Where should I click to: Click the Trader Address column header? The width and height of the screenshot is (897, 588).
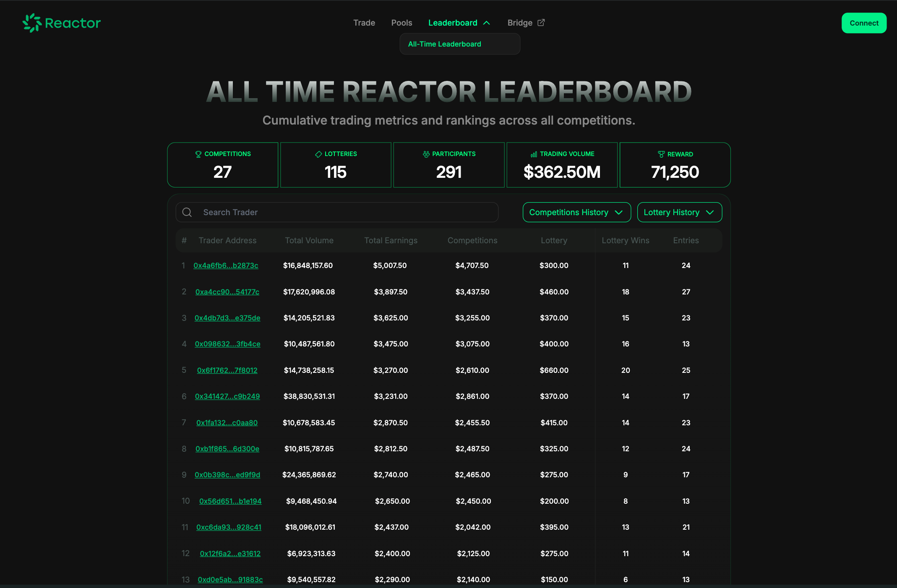[227, 240]
